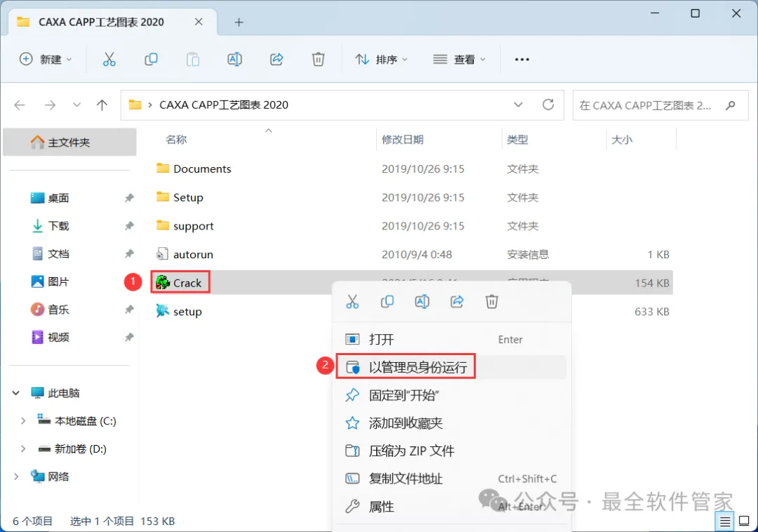Choose 复制文件地址 from the context menu
The height and width of the screenshot is (532, 758).
click(x=451, y=479)
